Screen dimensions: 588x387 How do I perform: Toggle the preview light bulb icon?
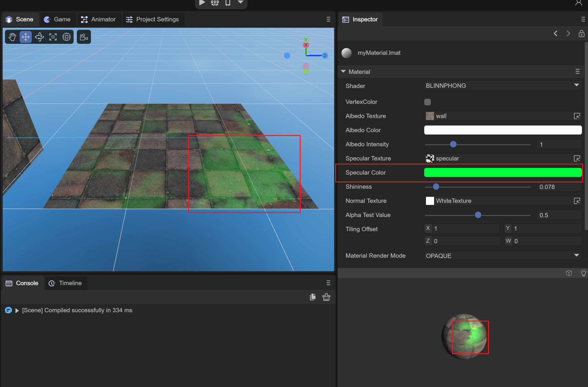pyautogui.click(x=583, y=273)
